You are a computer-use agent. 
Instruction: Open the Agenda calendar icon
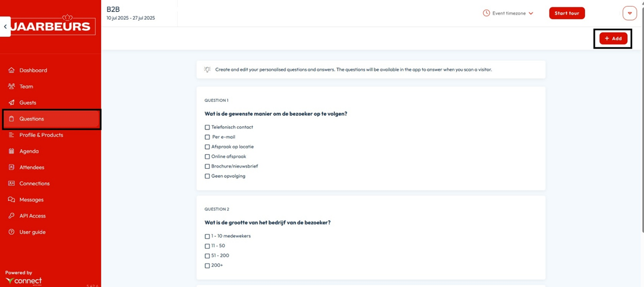pos(11,151)
